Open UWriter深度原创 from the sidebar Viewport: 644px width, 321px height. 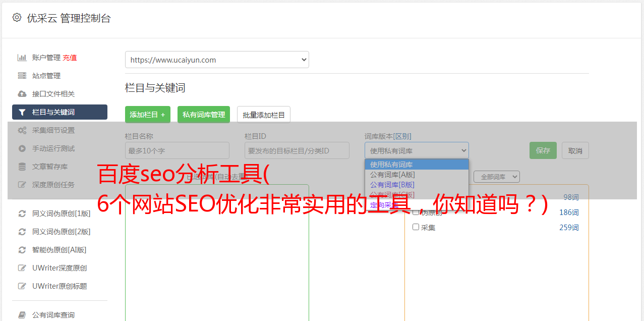[60, 268]
